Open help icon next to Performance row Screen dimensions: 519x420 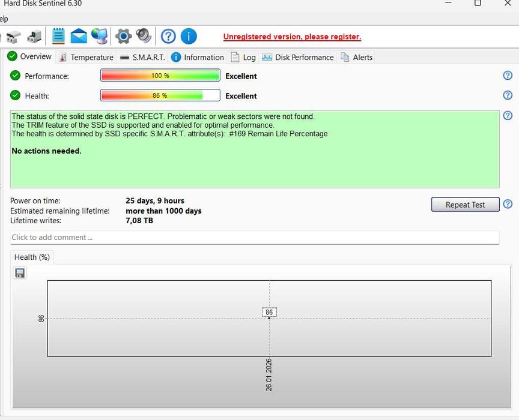tap(508, 76)
